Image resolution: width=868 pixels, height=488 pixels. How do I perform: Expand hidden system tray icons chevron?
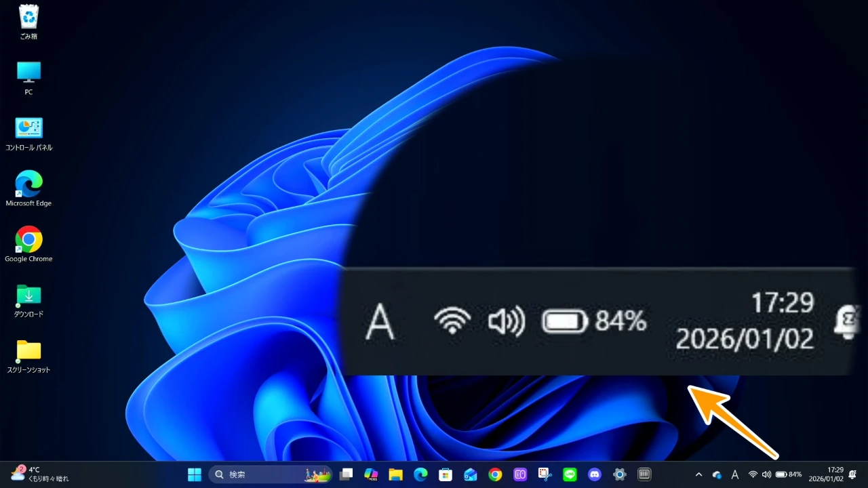[699, 474]
